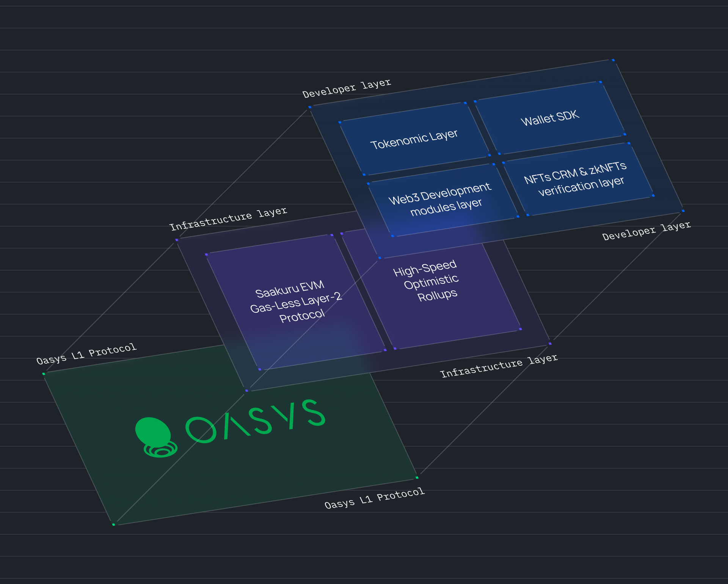Click the NFTs CRM & zkNFTs verification block
Screen dimensions: 728x584
point(576,179)
